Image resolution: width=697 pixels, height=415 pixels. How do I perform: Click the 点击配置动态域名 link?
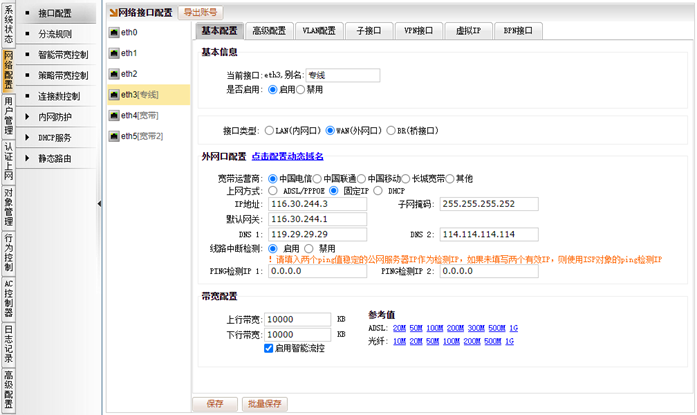287,157
